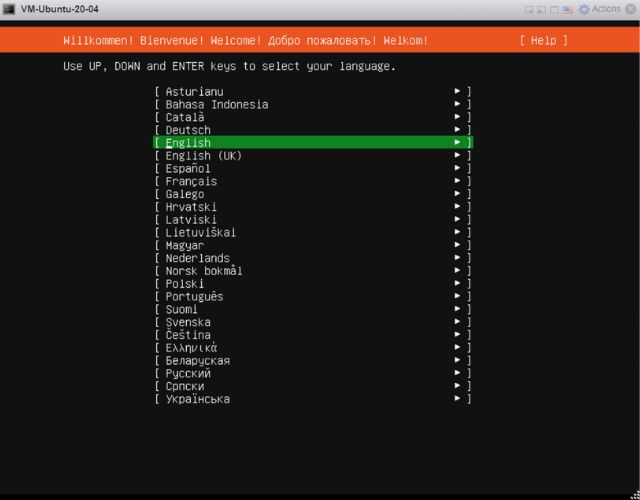Image resolution: width=640 pixels, height=500 pixels.
Task: Choose Bahasa Indonesia as the language
Action: 313,104
